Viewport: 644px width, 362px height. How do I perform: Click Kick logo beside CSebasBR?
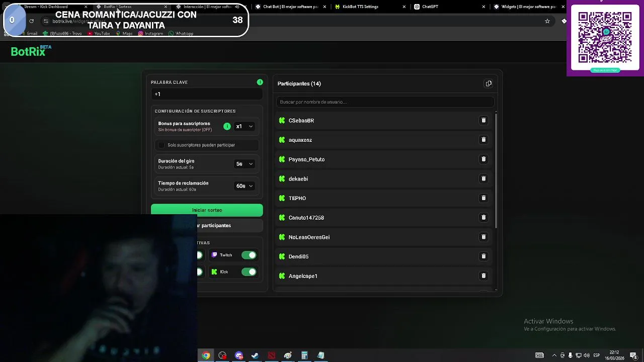coord(282,121)
